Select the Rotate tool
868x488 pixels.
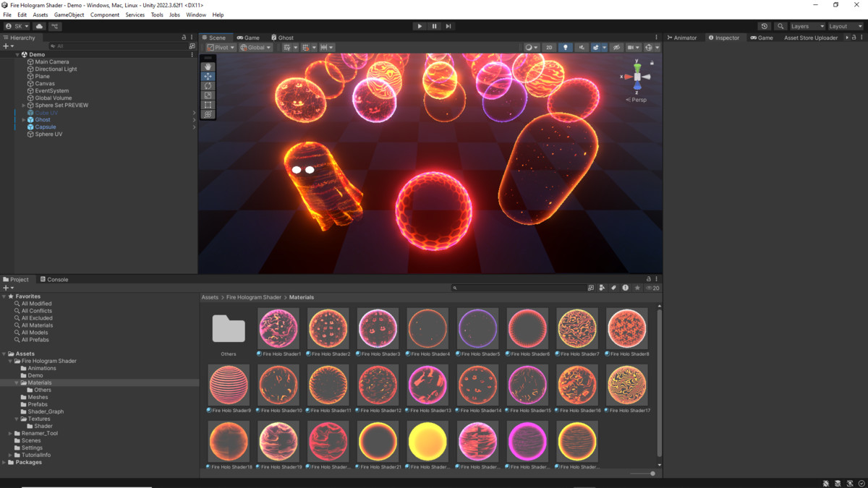tap(208, 85)
